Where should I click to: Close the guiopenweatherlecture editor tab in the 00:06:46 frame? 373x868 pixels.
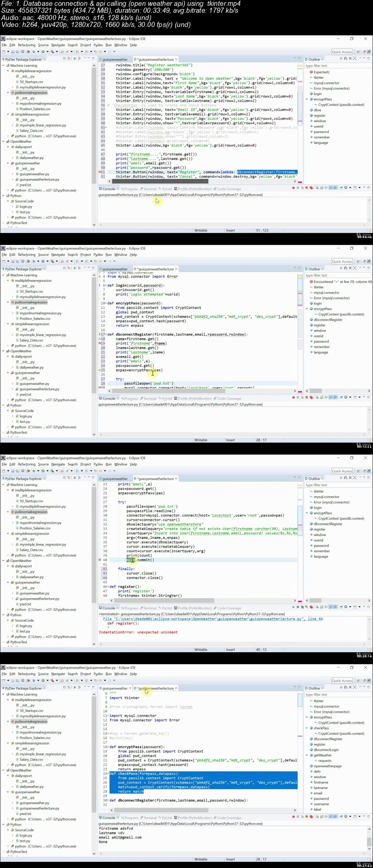(176, 59)
